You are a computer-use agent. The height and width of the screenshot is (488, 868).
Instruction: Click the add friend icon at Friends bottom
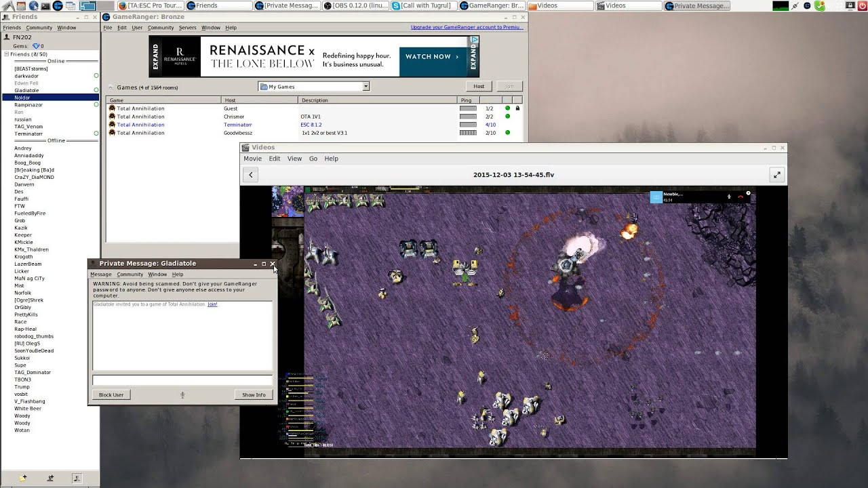(x=50, y=478)
